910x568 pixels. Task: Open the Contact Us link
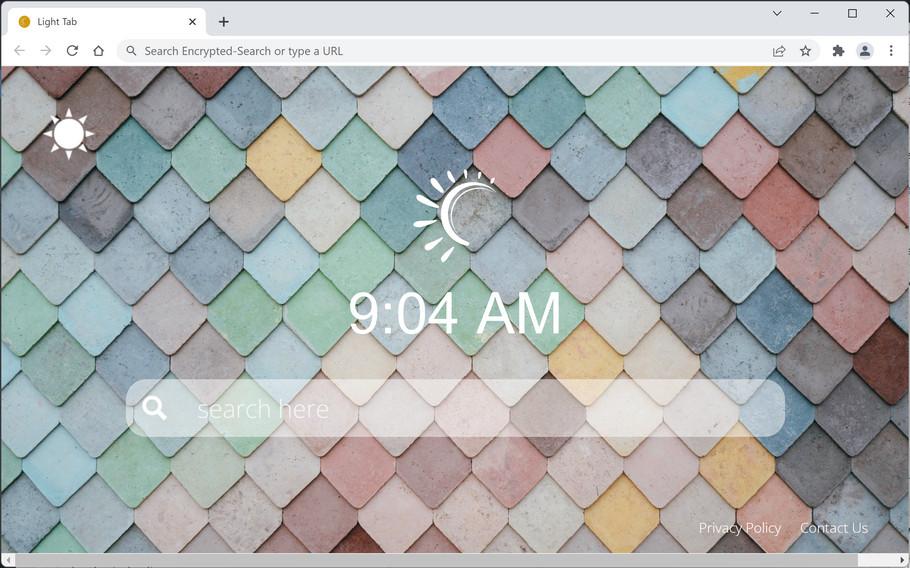pos(834,528)
